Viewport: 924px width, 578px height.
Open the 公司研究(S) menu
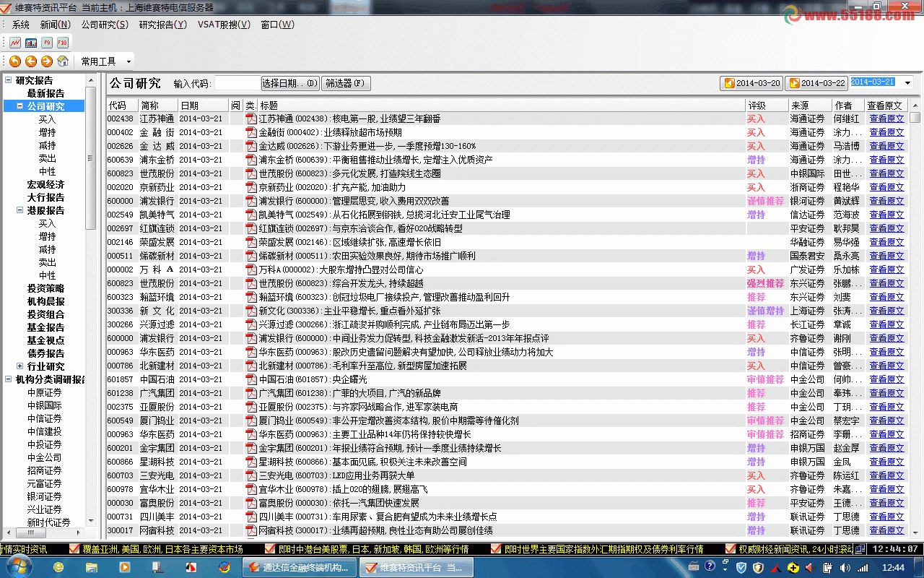(105, 25)
